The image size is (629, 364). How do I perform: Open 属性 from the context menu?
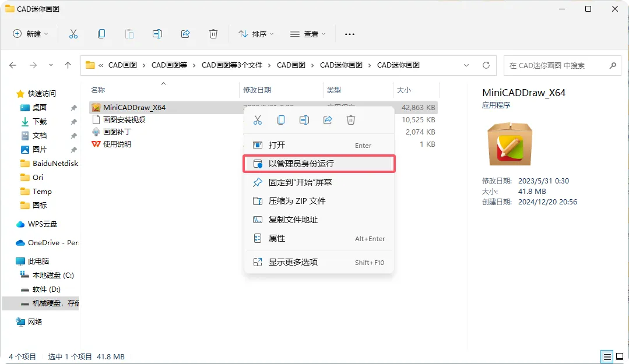point(319,239)
